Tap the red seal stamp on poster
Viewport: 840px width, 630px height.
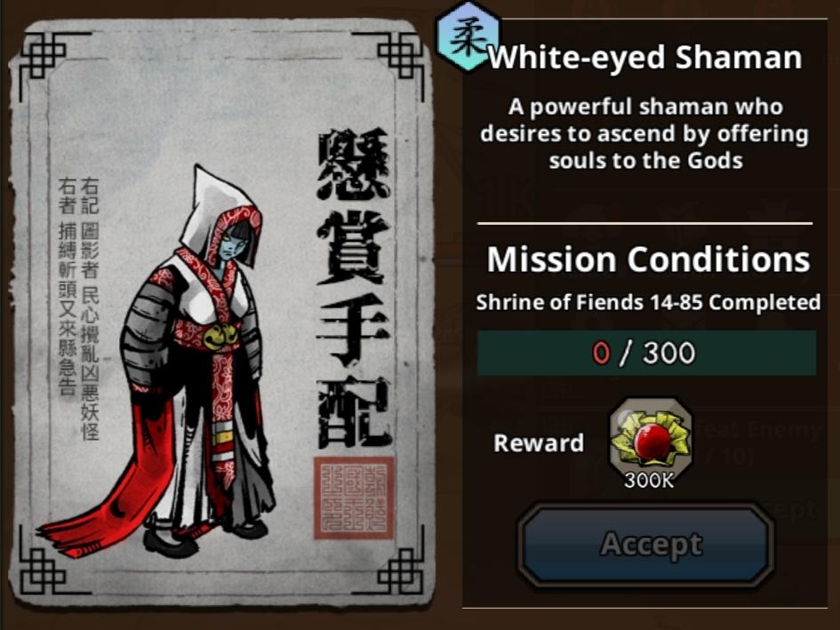click(354, 498)
